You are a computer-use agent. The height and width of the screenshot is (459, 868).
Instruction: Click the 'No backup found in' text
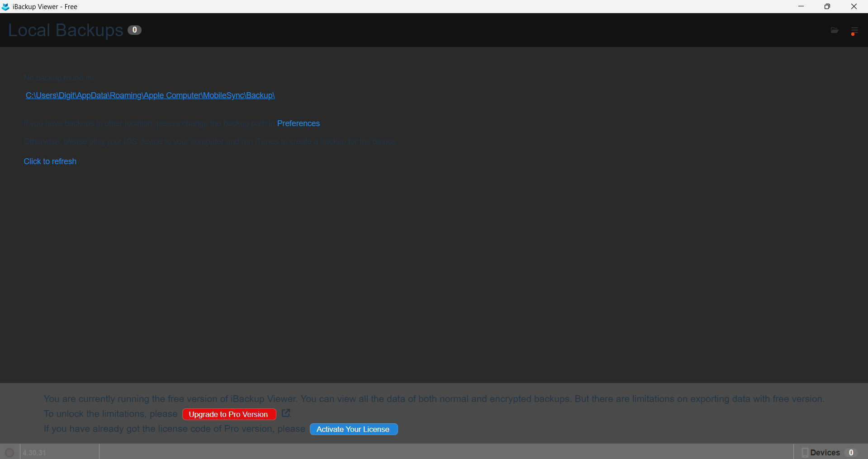click(59, 78)
